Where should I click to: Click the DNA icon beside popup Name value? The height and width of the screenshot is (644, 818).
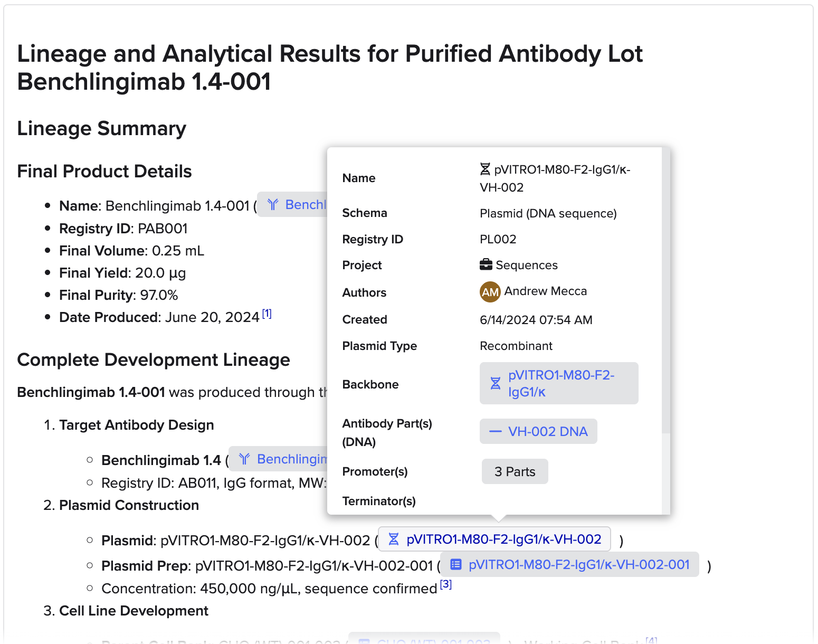click(x=485, y=169)
